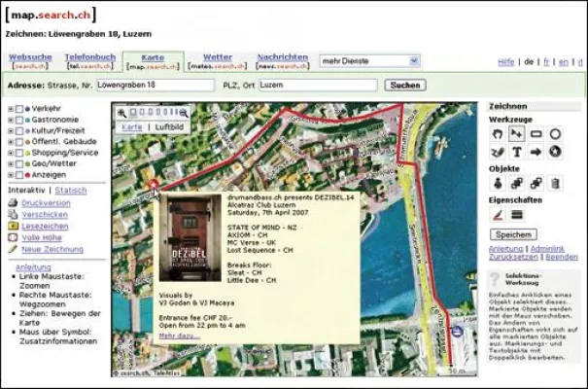
Task: Click the question mark help icon
Action: point(495,279)
